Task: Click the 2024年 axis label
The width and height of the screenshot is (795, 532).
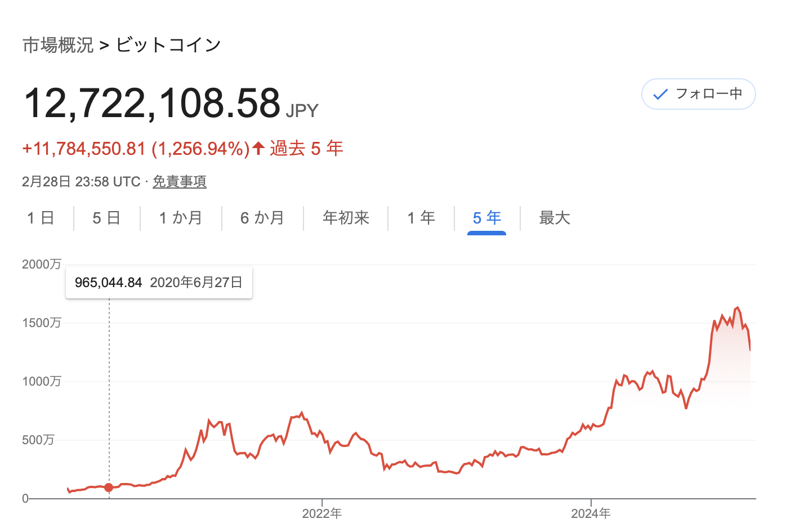Action: click(x=591, y=513)
